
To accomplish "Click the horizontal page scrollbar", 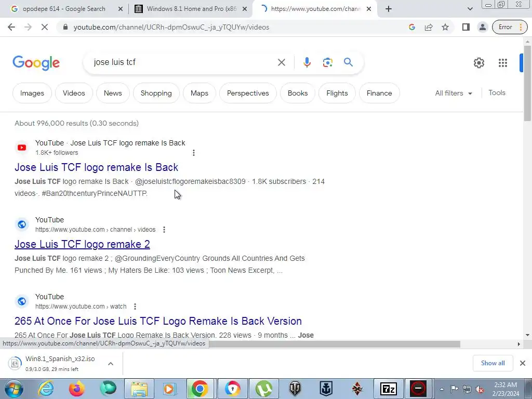I will 334,344.
